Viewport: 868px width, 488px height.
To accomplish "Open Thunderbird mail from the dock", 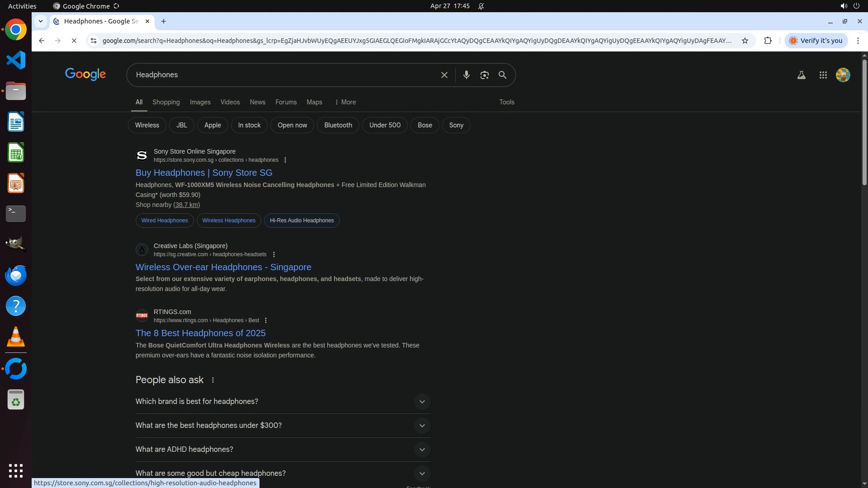I will [x=16, y=275].
